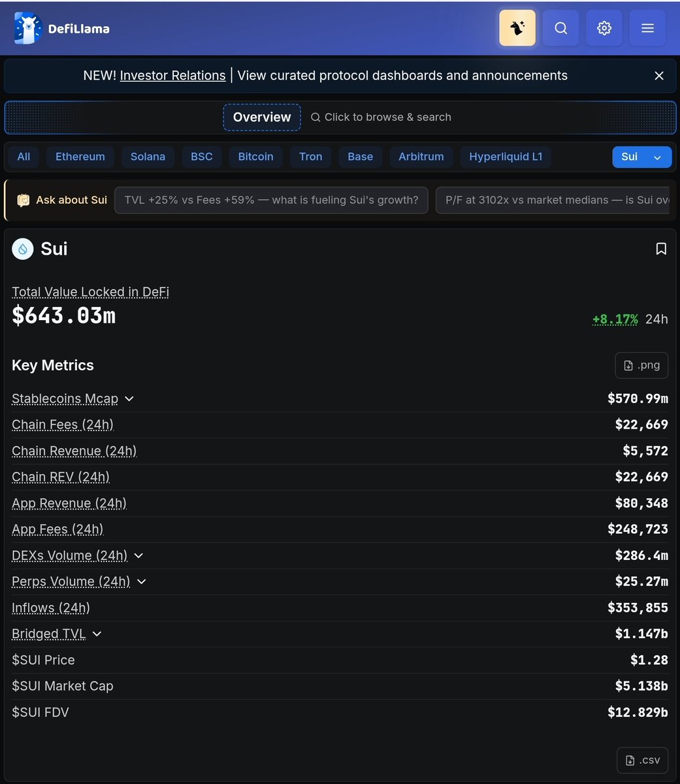The height and width of the screenshot is (784, 680).
Task: Switch to the Arbitrum chain tab
Action: [421, 157]
